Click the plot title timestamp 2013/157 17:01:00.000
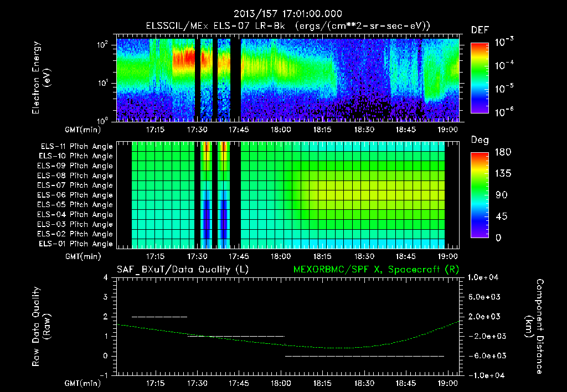The height and width of the screenshot is (392, 567). [x=288, y=14]
